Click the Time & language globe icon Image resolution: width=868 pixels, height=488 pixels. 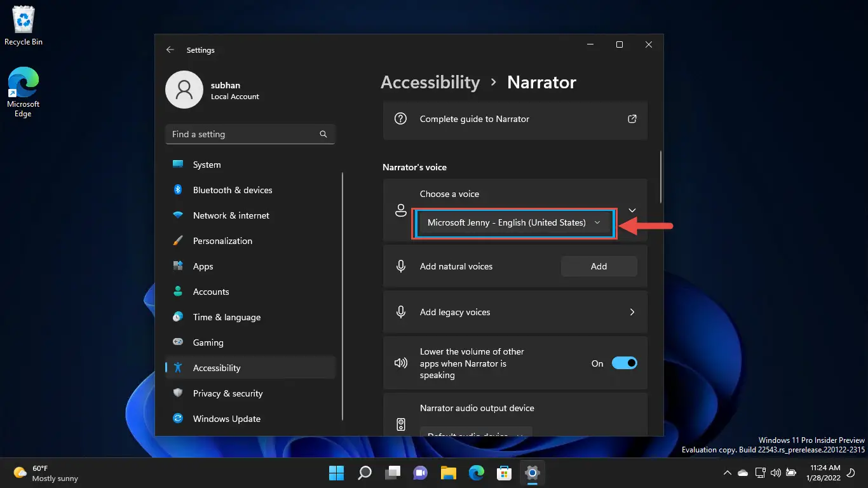[x=179, y=317]
